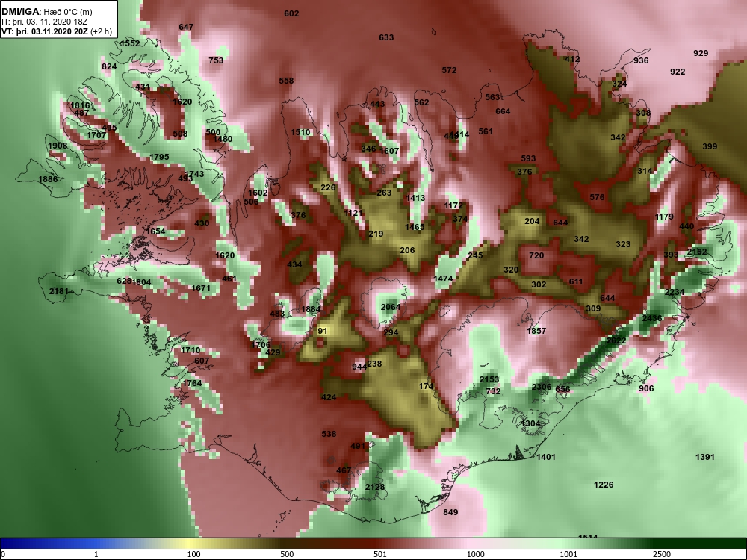Click the valid time line "VT: þri. 03.11.2020 20Z (+2 h)"
747x560 pixels.
coord(58,32)
